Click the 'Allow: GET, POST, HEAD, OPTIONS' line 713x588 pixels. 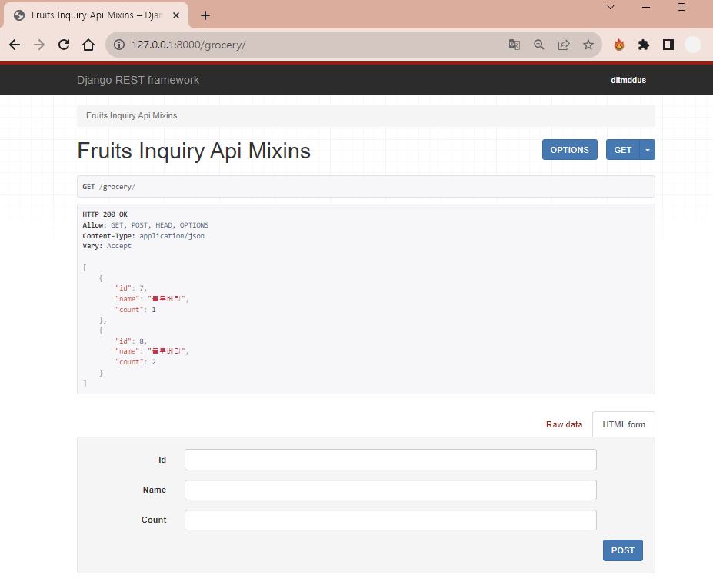145,225
